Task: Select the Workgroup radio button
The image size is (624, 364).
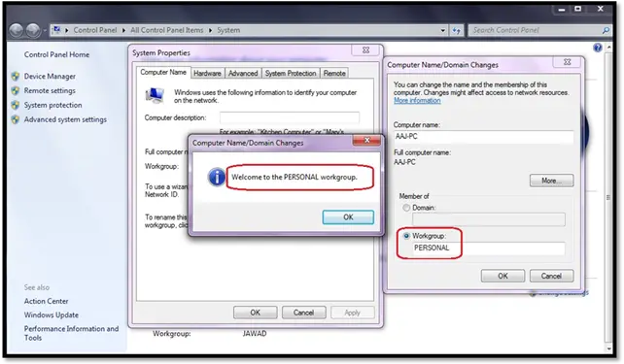Action: (x=406, y=236)
